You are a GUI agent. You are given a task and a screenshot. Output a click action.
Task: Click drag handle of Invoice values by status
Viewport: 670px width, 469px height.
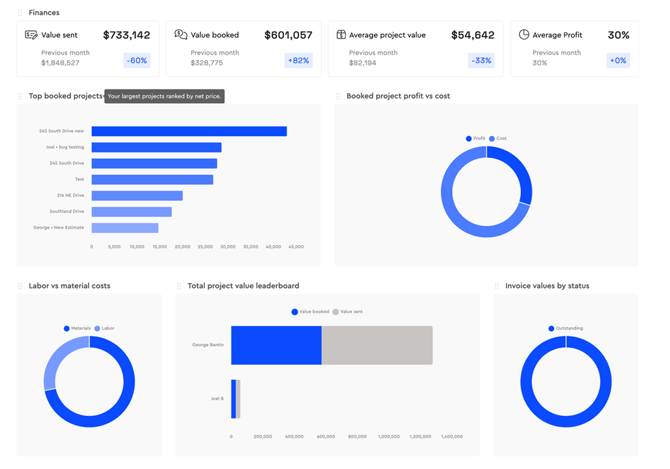[x=497, y=286]
